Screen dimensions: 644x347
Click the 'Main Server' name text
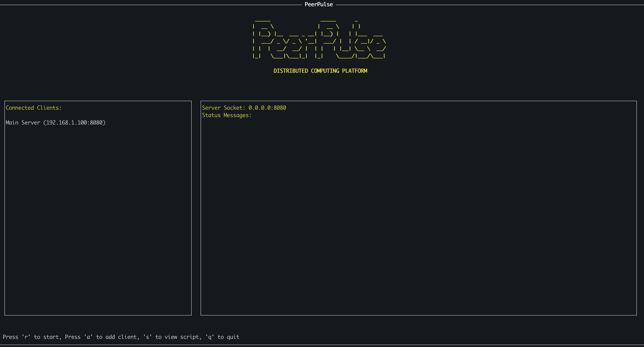pyautogui.click(x=23, y=123)
